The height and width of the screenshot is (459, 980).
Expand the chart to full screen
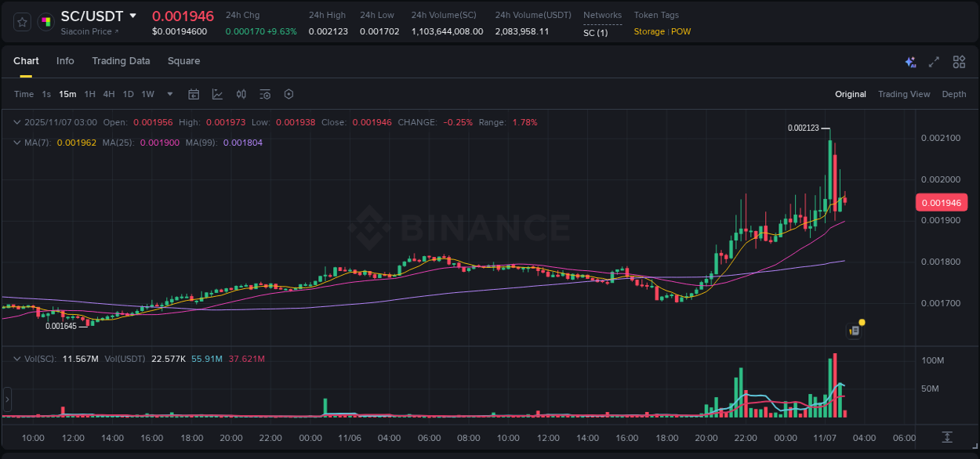click(x=933, y=61)
